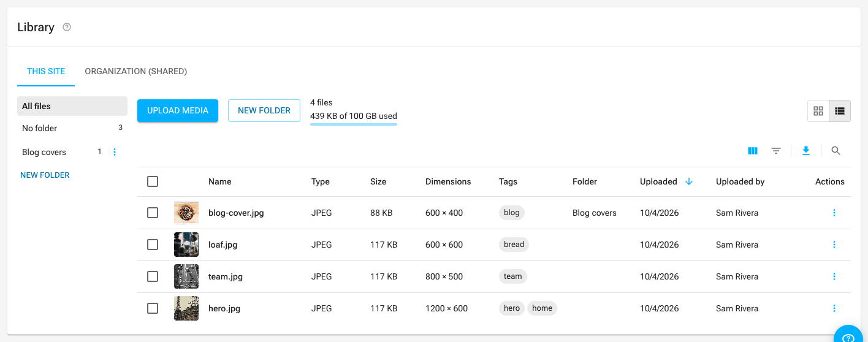
Task: Click the Uploaded sort arrow
Action: coord(689,181)
